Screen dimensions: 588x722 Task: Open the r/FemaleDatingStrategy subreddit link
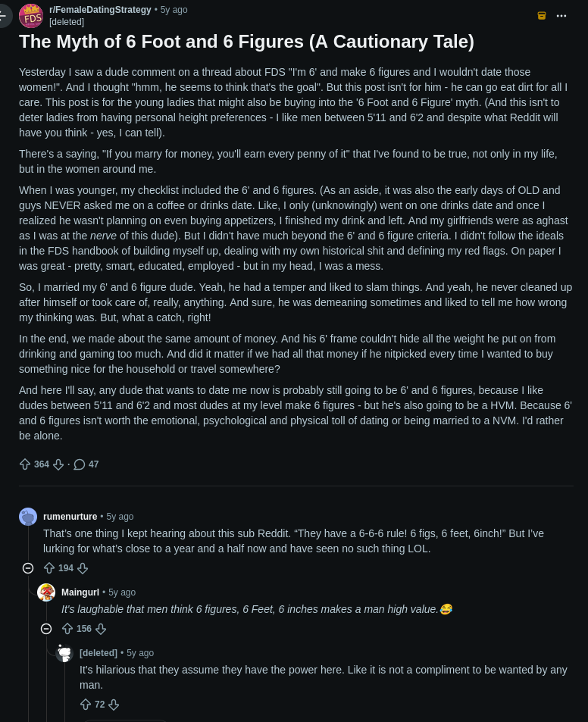pos(100,10)
